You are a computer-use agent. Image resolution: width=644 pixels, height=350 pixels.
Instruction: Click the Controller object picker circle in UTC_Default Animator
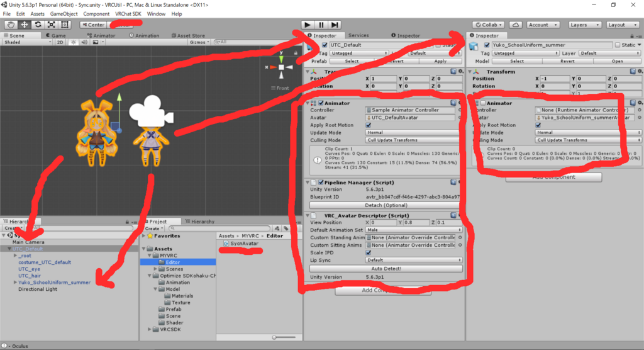tap(460, 110)
